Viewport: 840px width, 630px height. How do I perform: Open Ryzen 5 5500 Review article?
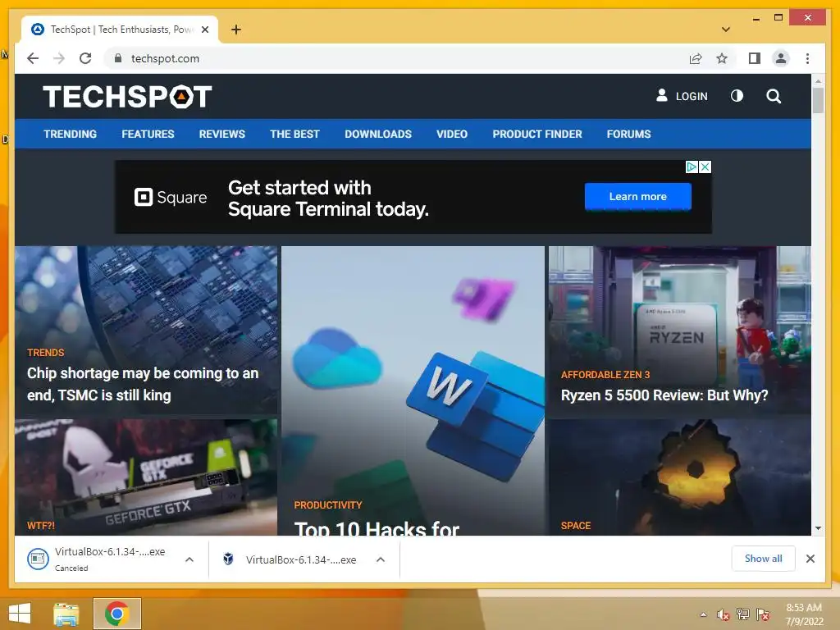(664, 395)
